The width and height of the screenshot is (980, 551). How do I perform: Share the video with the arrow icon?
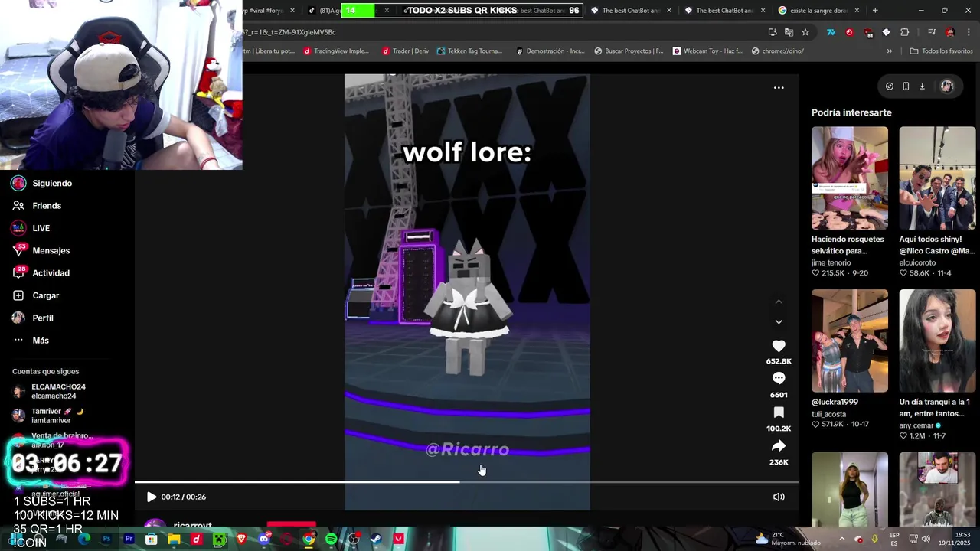pyautogui.click(x=779, y=445)
